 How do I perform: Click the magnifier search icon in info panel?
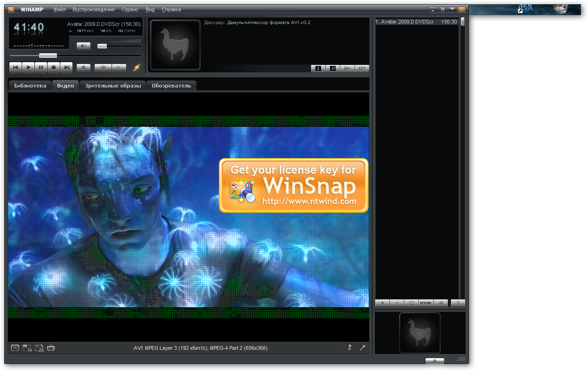333,68
